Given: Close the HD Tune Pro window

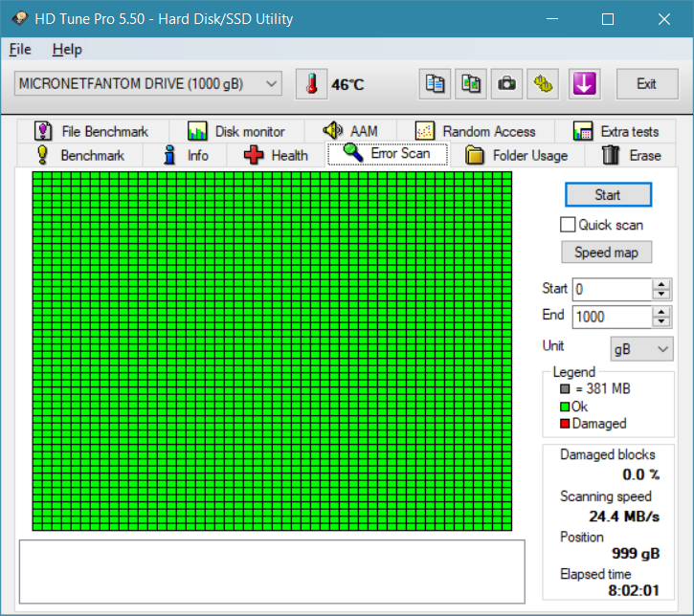Looking at the screenshot, I should tap(664, 19).
